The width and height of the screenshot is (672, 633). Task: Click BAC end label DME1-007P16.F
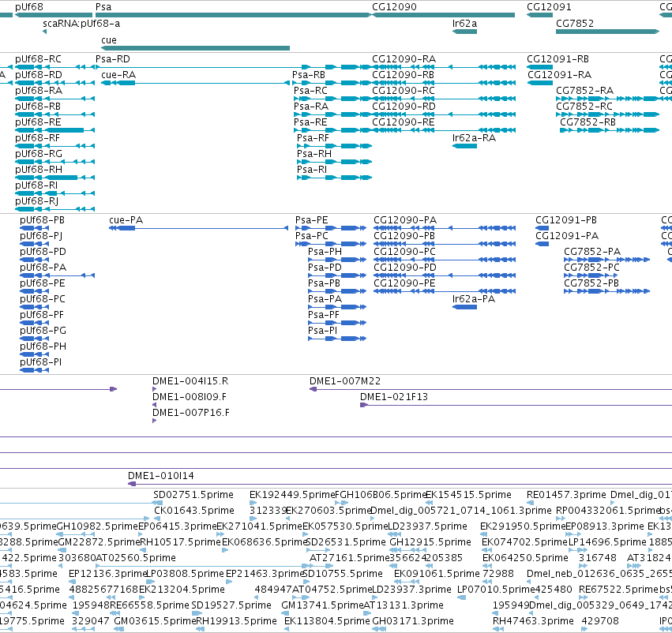coord(191,413)
